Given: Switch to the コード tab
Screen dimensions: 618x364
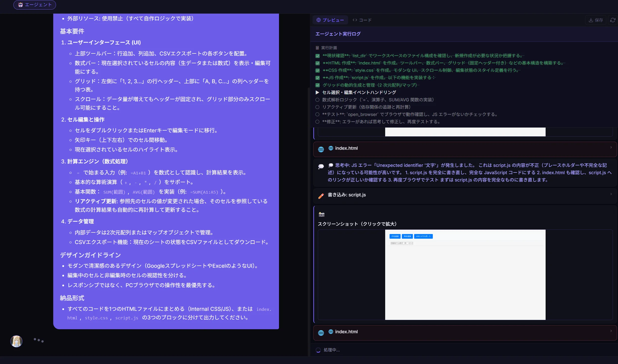Looking at the screenshot, I should (x=362, y=20).
